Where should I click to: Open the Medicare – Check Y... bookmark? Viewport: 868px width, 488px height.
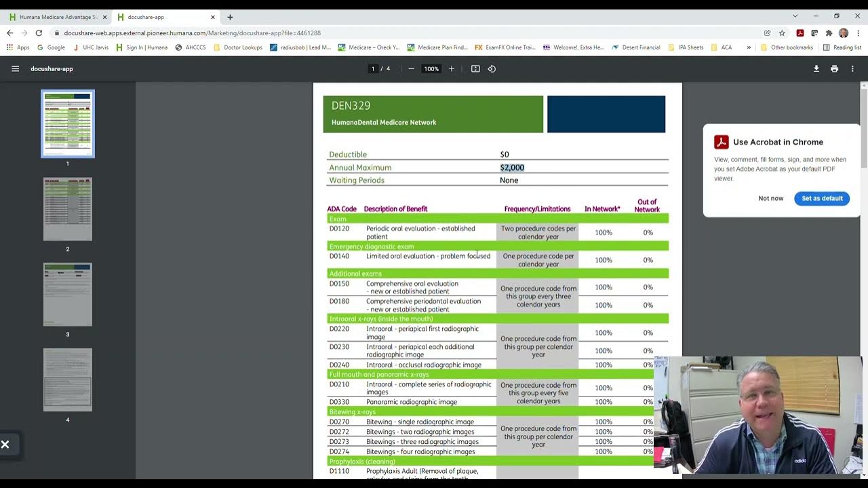point(369,47)
